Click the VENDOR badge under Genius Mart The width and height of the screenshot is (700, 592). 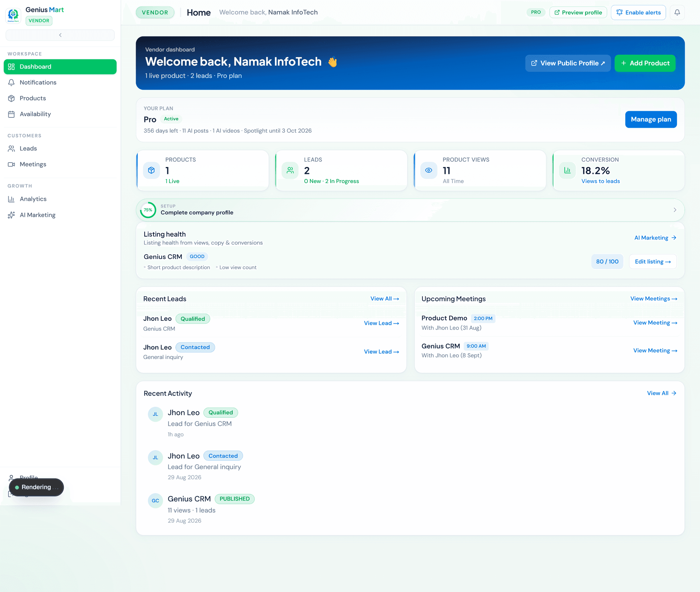pyautogui.click(x=39, y=21)
